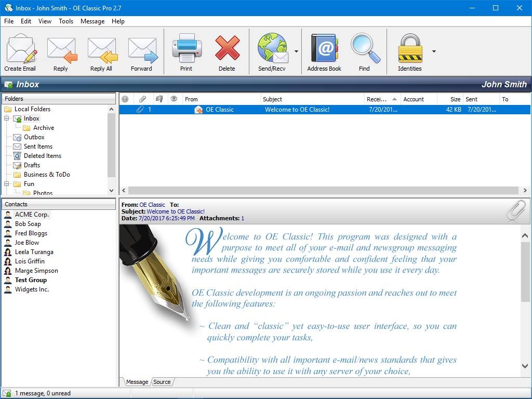Select the Business & ToDo folder
Screen dimensions: 532x399
click(x=47, y=175)
